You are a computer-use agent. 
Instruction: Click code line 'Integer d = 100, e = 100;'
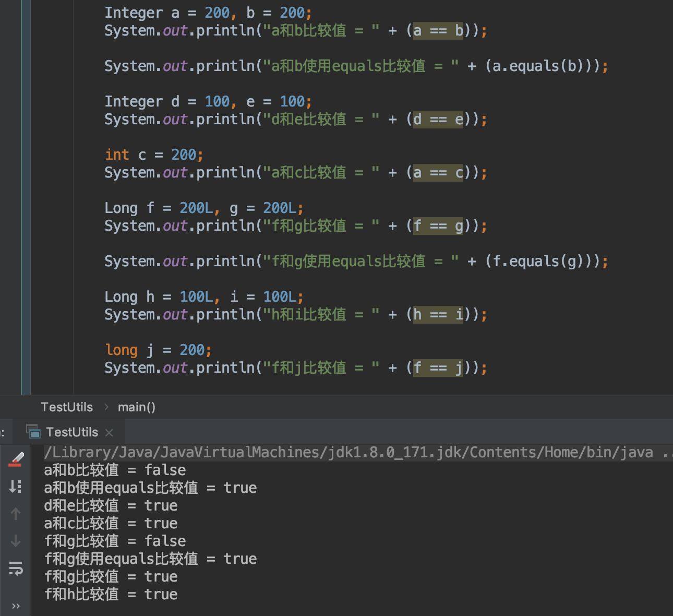pos(208,101)
